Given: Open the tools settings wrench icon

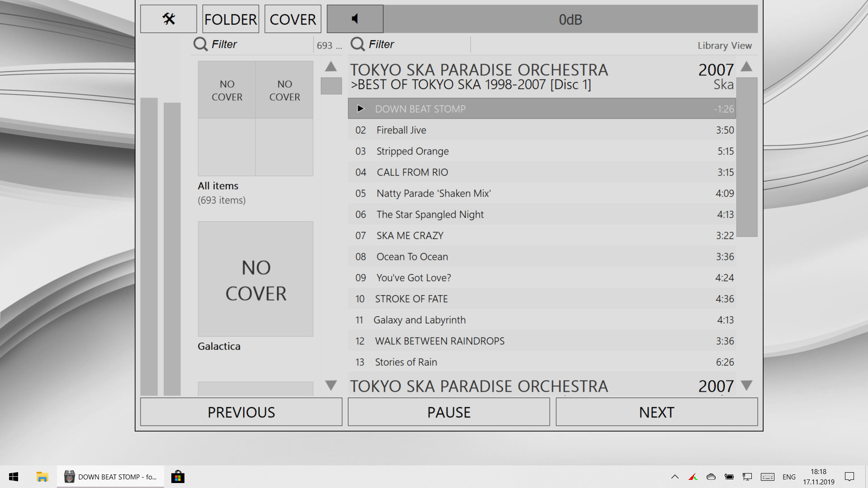Looking at the screenshot, I should 168,19.
